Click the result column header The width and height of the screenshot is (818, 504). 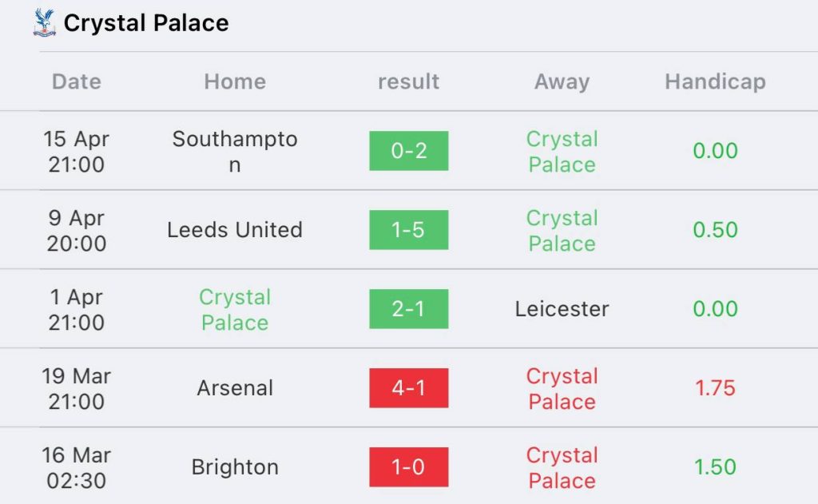click(x=408, y=81)
